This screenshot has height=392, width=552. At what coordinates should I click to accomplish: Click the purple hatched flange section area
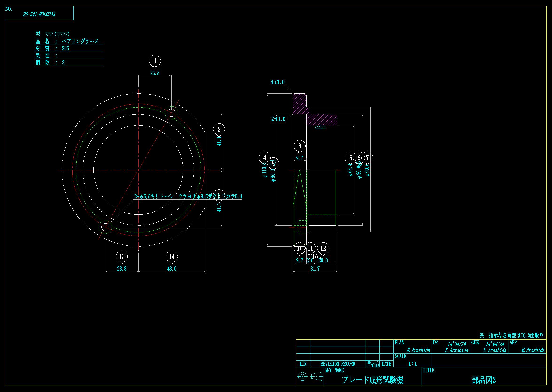(300, 104)
